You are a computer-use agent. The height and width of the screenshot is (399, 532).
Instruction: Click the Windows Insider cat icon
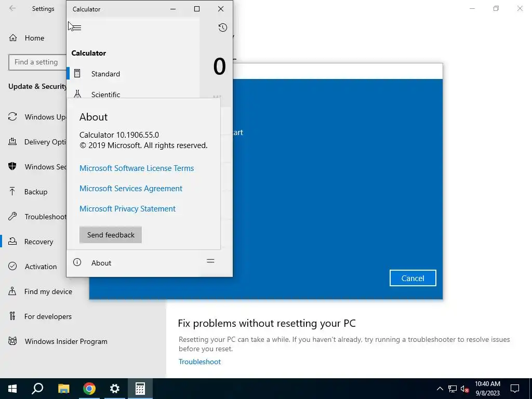click(12, 341)
